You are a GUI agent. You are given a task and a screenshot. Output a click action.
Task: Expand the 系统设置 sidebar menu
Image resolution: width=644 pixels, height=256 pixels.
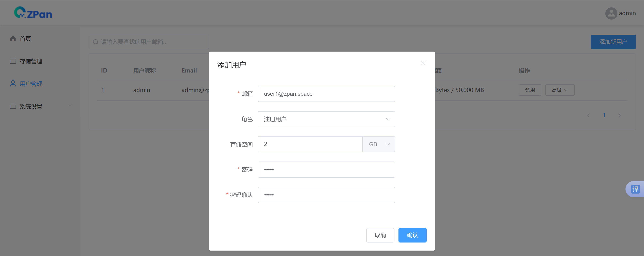pyautogui.click(x=40, y=106)
